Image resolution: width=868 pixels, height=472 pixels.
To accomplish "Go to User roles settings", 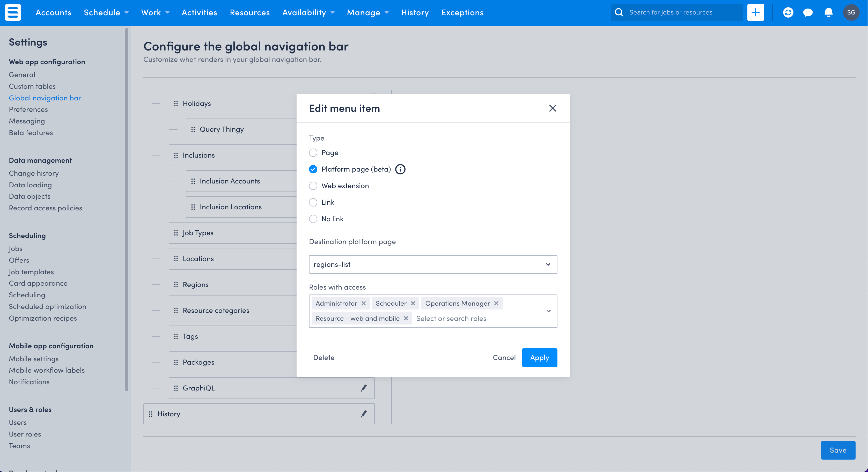I will tap(25, 434).
